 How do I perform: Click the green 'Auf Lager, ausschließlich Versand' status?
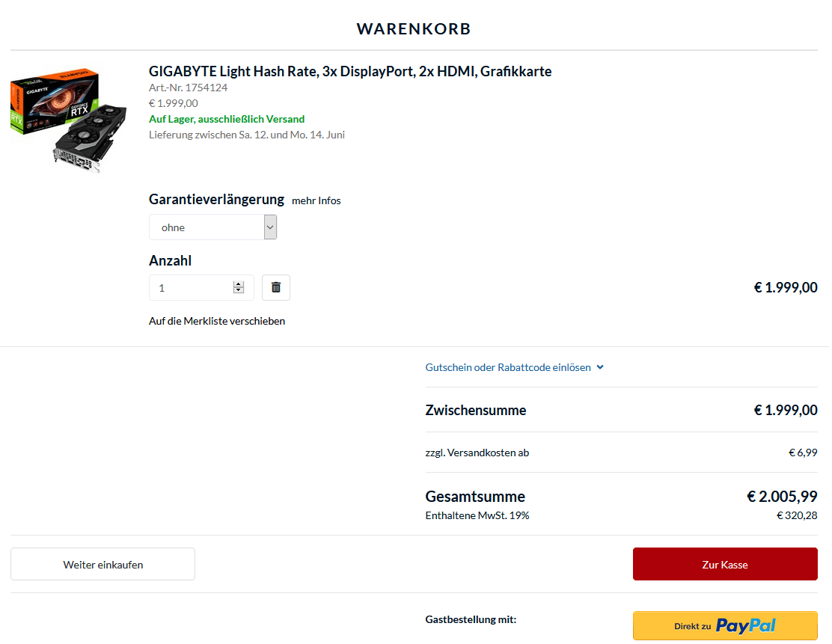[227, 120]
